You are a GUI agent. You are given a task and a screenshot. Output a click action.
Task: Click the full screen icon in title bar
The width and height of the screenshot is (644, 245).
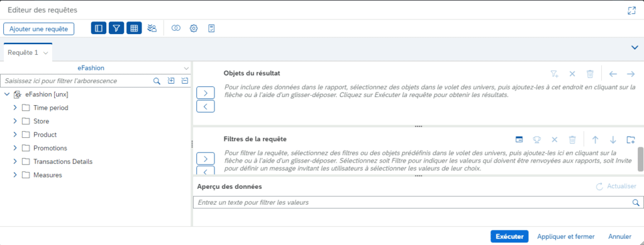click(631, 11)
